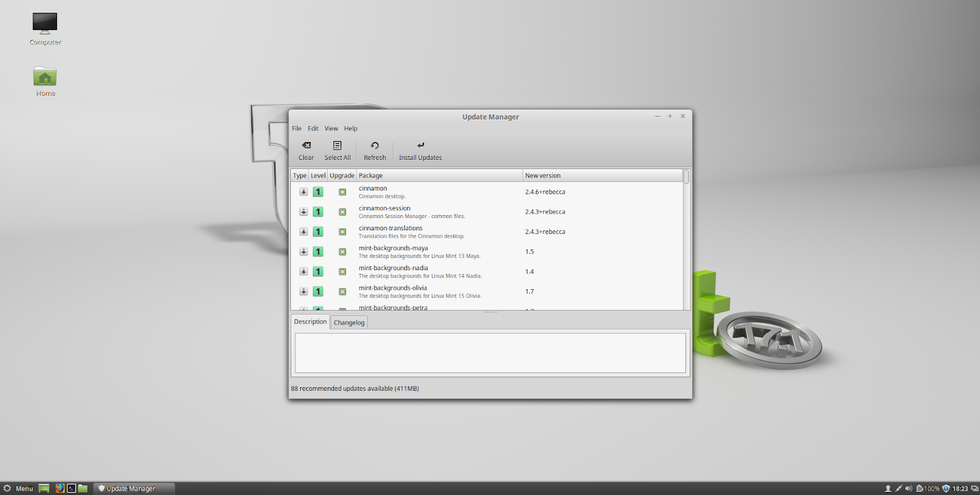Click the type icon for cinnamon-translations
This screenshot has height=495, width=980.
[x=303, y=232]
